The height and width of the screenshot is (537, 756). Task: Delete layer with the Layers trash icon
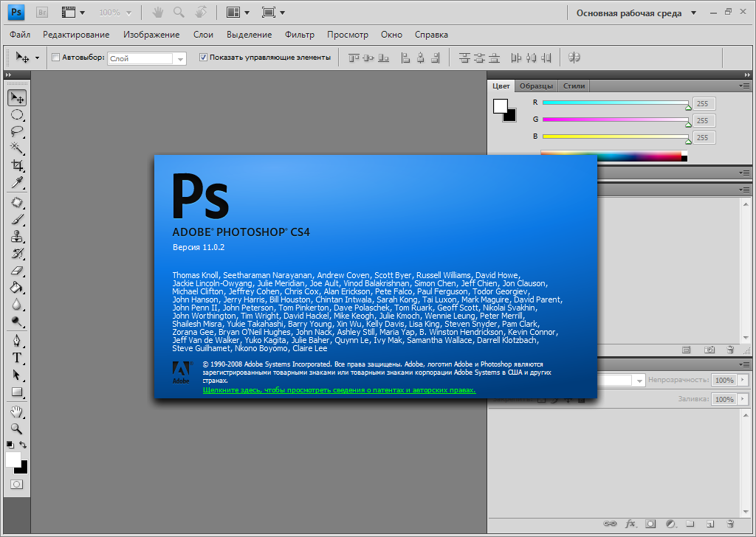pos(730,524)
